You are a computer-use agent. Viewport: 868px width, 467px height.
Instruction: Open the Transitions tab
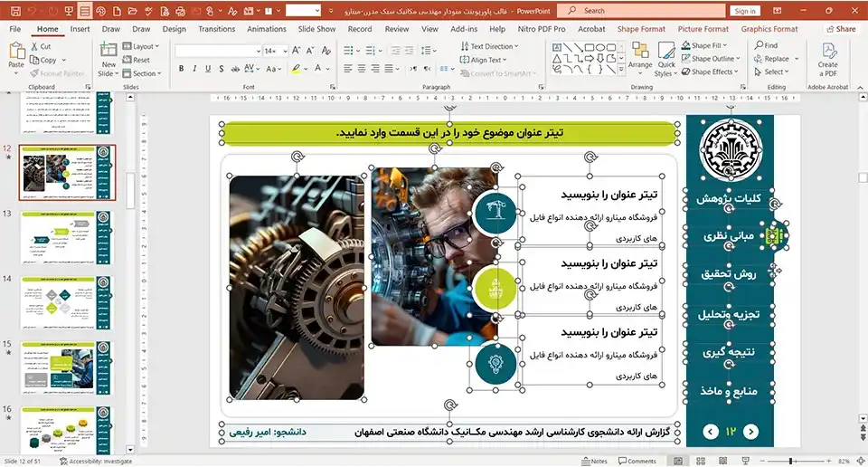coord(216,29)
